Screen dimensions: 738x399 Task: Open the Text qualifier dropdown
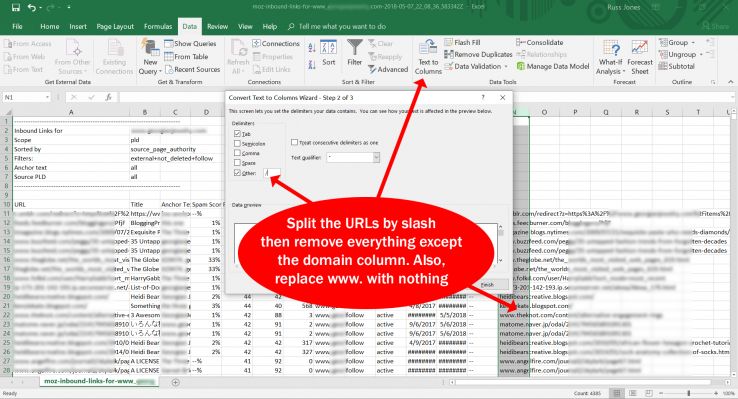(376, 158)
